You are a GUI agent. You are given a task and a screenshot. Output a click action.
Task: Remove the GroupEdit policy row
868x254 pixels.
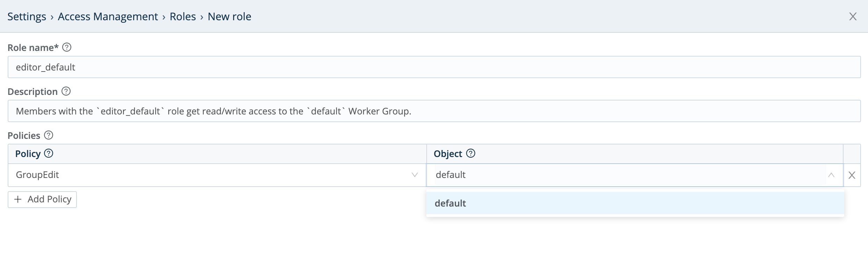click(x=852, y=175)
